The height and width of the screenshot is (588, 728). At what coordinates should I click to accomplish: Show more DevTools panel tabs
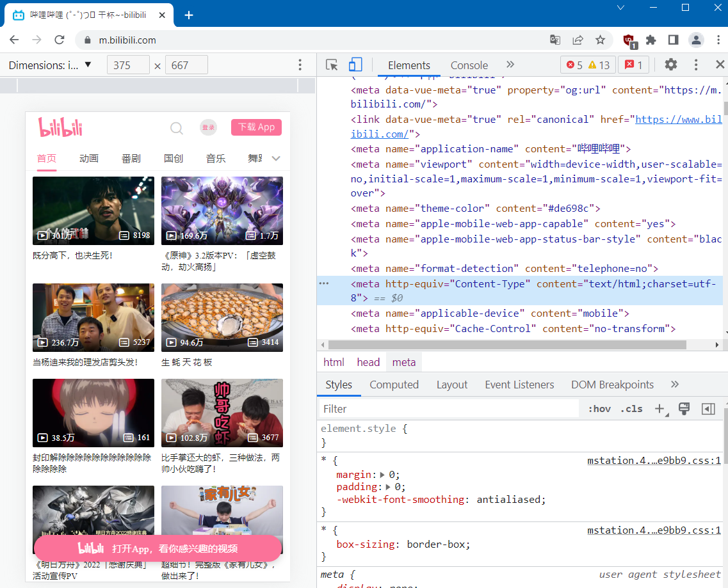pyautogui.click(x=510, y=65)
